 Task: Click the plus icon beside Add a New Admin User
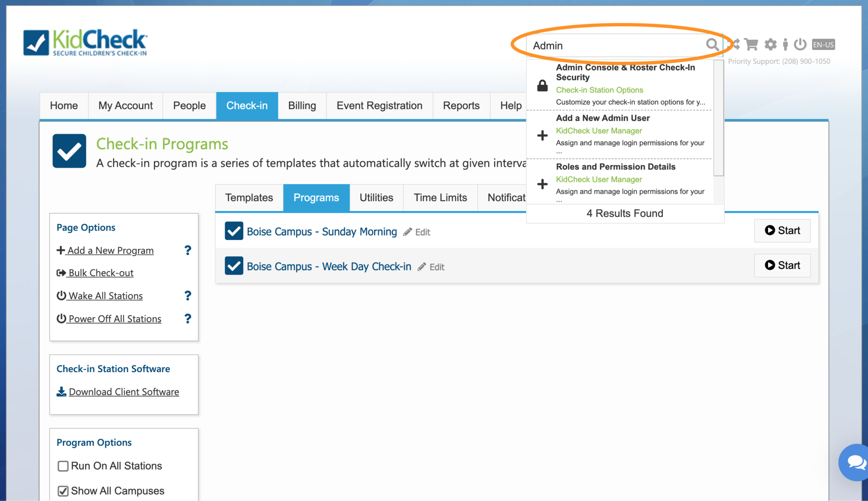542,135
